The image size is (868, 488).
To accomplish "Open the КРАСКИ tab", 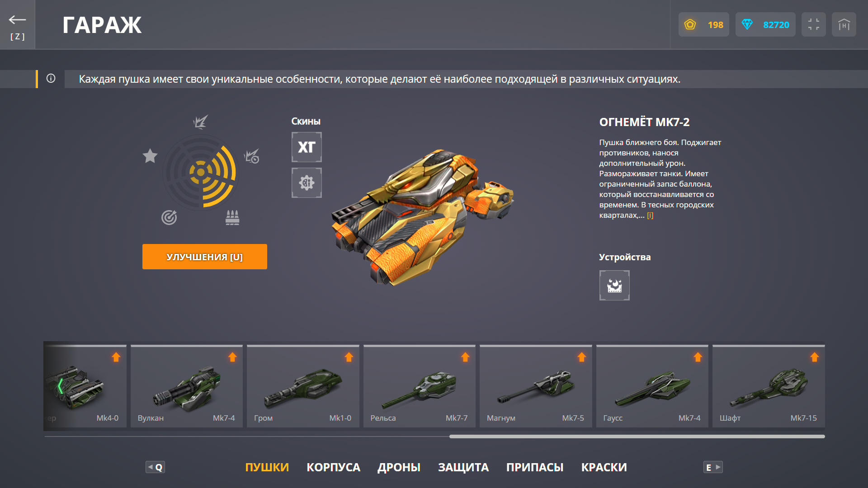I will tap(604, 467).
